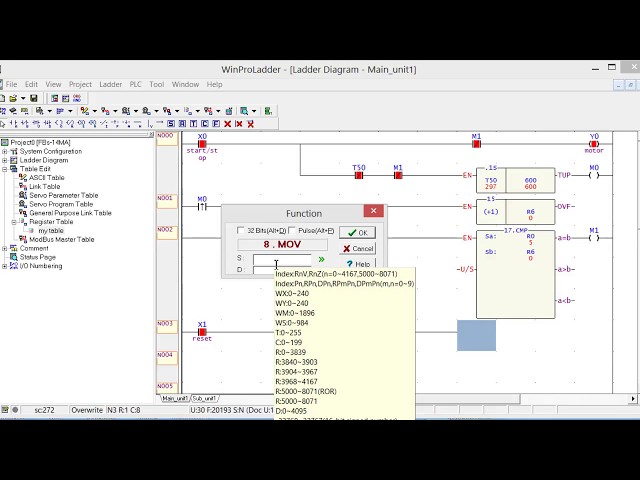Switch to Main_unit1 tab
The width and height of the screenshot is (640, 480).
point(175,398)
